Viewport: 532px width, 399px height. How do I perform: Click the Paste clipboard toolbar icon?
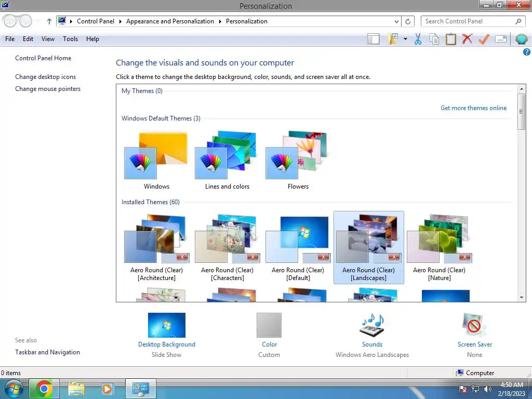(x=450, y=39)
